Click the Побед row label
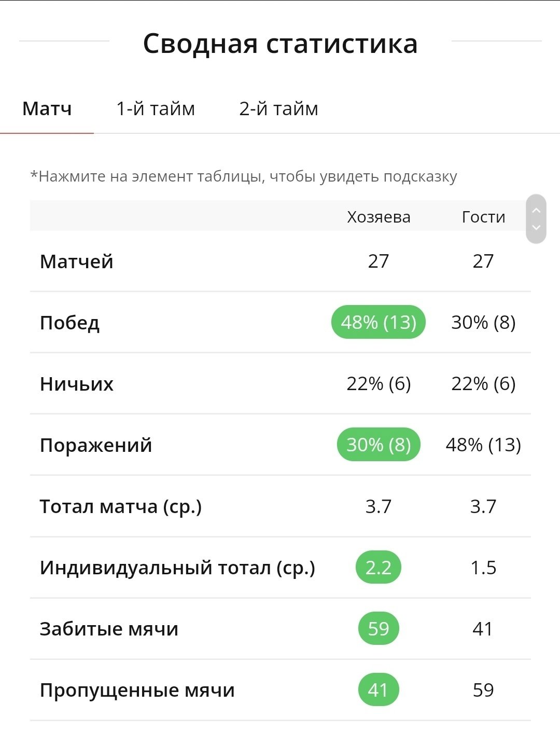The image size is (560, 746). [x=70, y=323]
